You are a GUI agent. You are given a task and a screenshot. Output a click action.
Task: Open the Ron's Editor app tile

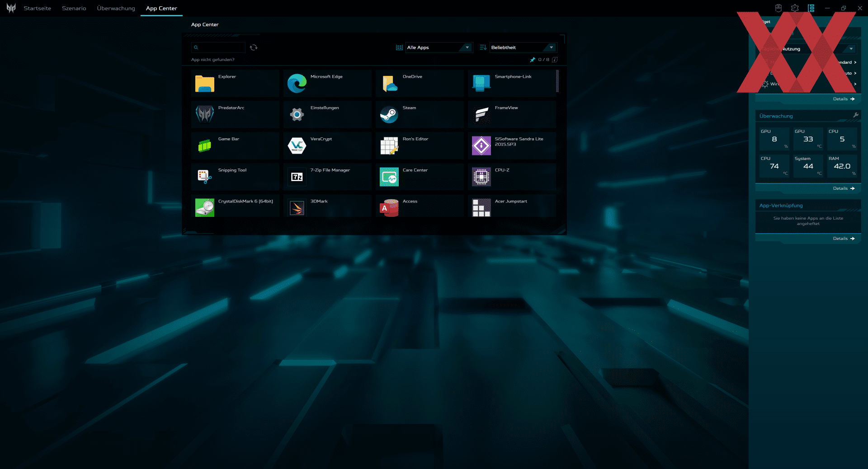click(420, 146)
